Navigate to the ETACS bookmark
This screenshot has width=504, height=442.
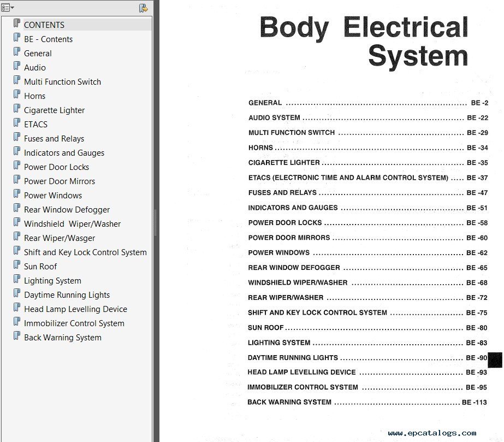click(x=35, y=124)
